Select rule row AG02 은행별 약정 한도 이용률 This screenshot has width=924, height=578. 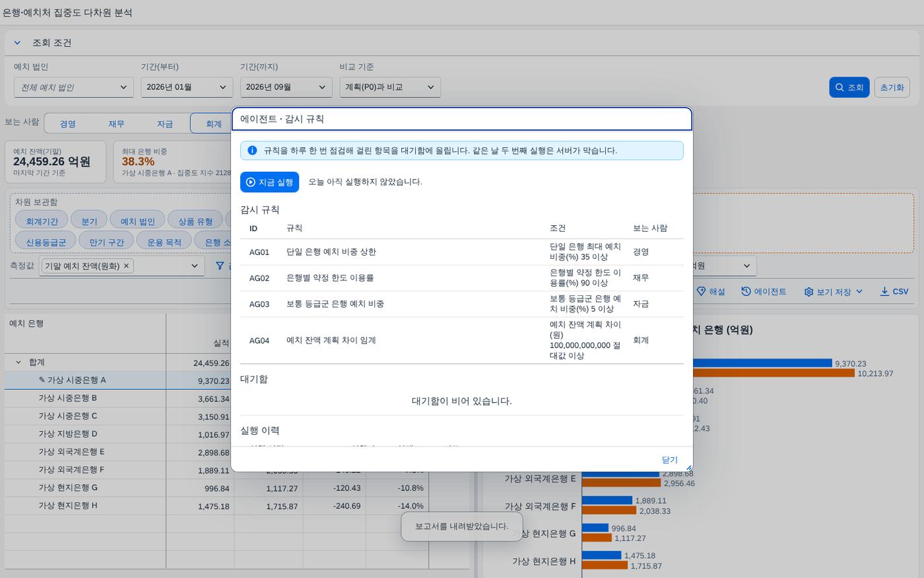click(461, 278)
